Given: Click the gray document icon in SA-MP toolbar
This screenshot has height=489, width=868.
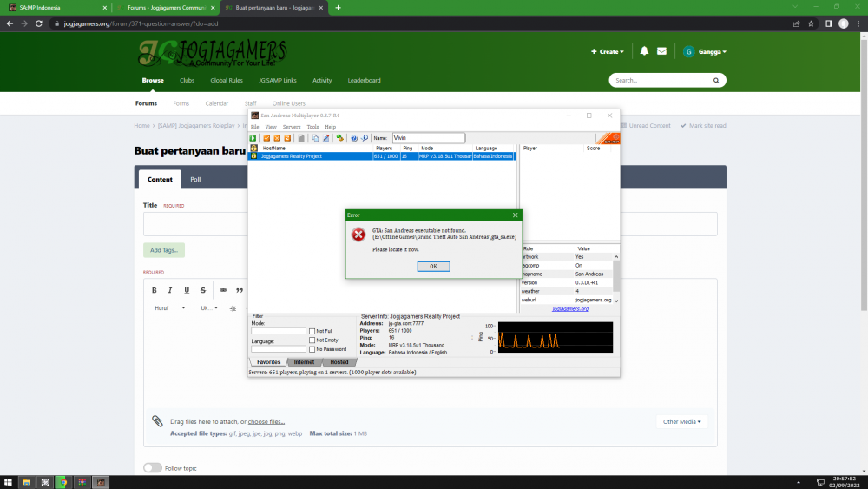Looking at the screenshot, I should 301,138.
